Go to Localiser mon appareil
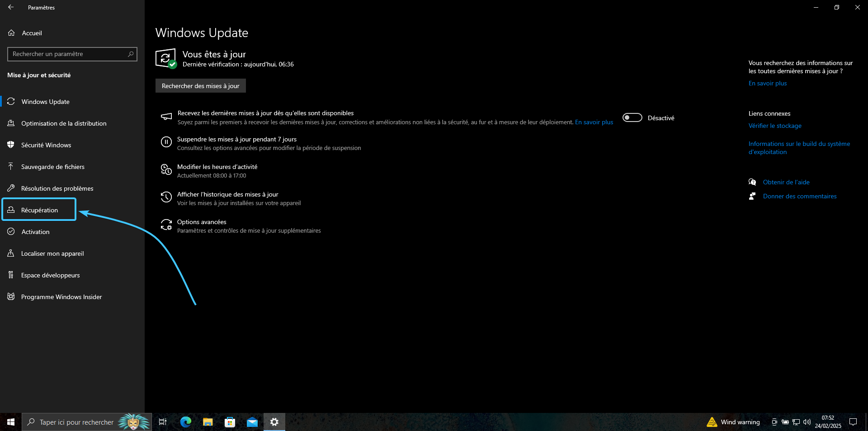Screen dimensions: 868x431 pos(72,253)
